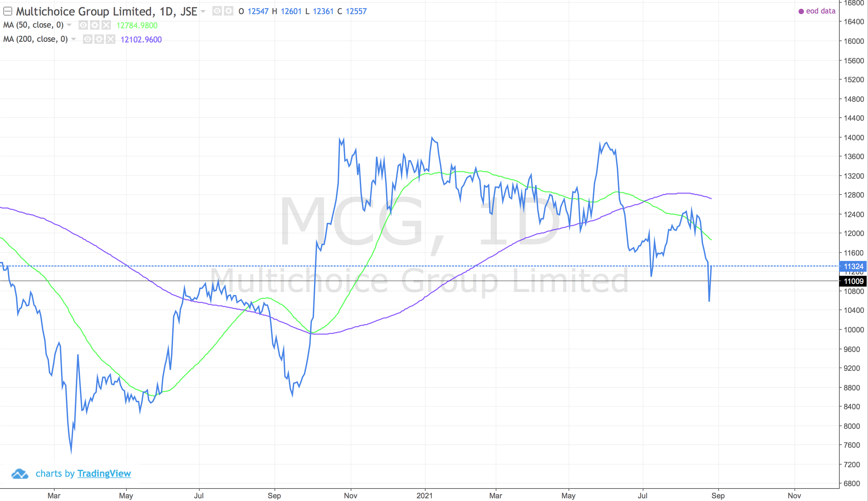This screenshot has height=501, width=868.
Task: Open the MA 200 indicator settings gear
Action: point(99,39)
